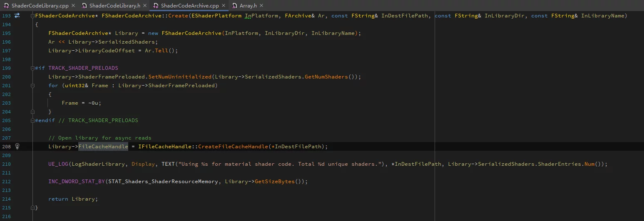Click the ShaderCodeLibrary.cpp file icon in tab
644x221 pixels.
(6, 6)
